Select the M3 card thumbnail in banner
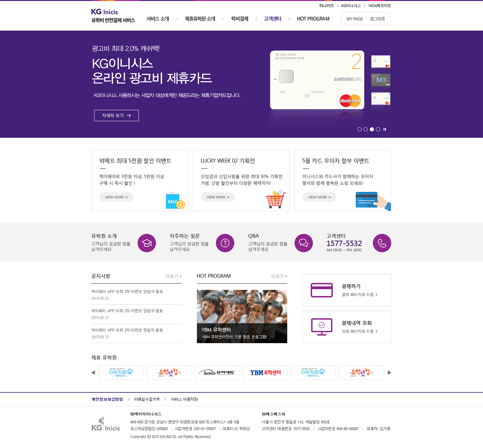Viewport: 483px width, 448px height. click(x=381, y=80)
